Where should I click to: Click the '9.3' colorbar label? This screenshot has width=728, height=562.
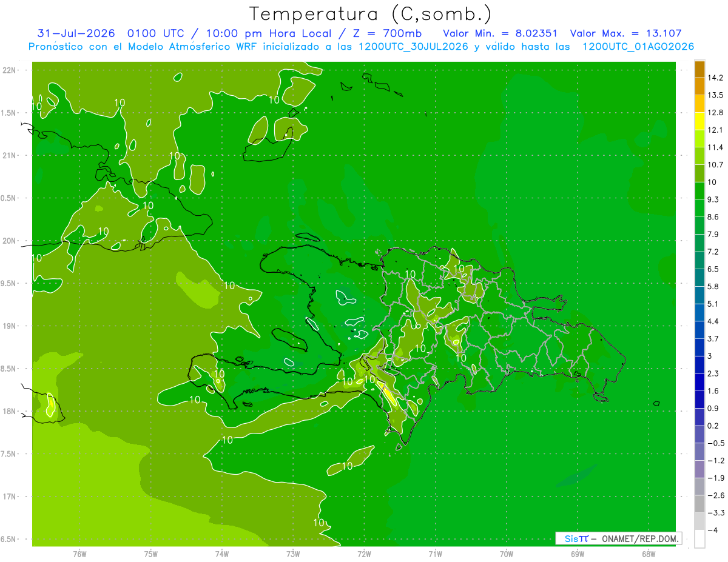click(713, 199)
